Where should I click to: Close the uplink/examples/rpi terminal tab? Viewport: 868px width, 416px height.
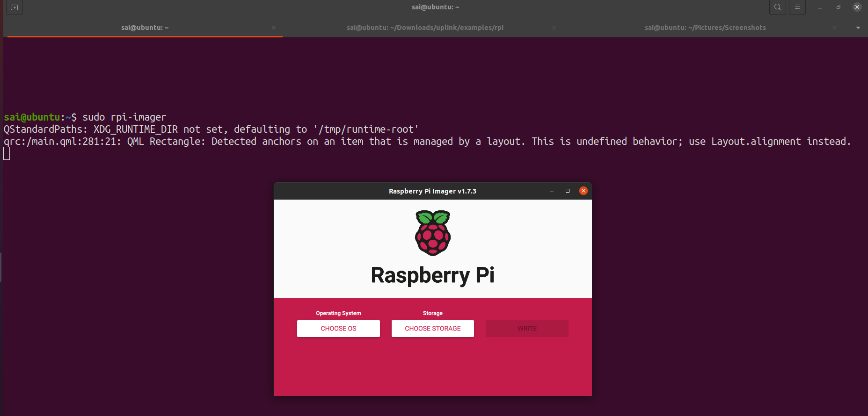554,28
